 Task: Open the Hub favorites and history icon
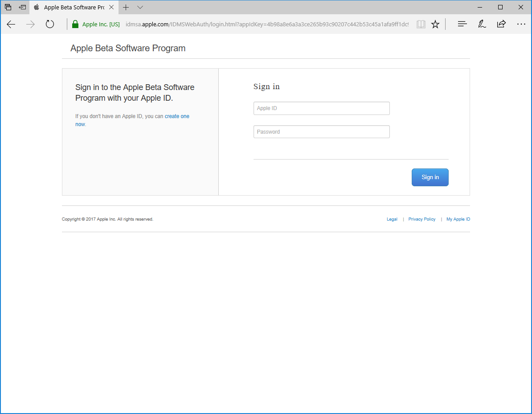[462, 25]
